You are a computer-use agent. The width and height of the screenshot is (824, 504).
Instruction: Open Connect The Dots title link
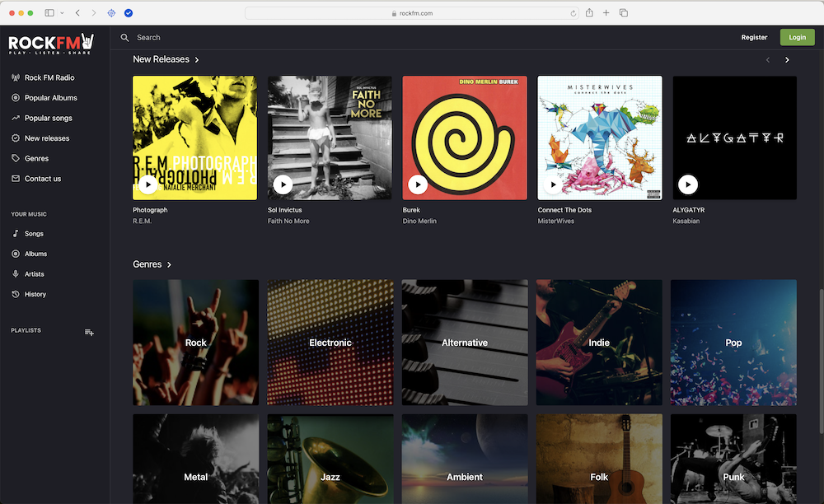tap(564, 210)
